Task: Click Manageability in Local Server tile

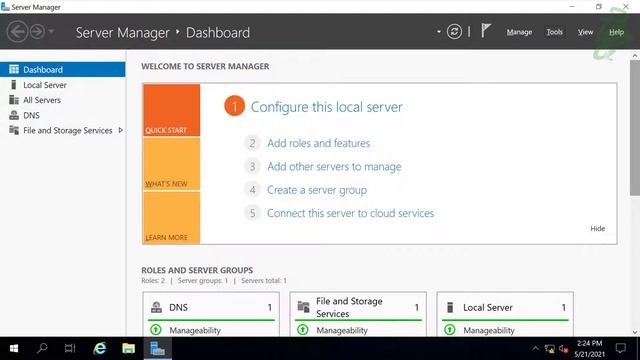Action: coord(489,330)
